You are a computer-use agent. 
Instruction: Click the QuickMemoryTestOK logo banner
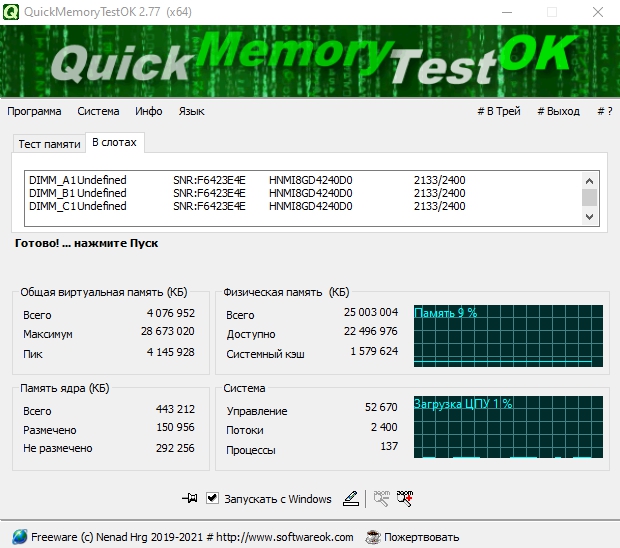(310, 61)
